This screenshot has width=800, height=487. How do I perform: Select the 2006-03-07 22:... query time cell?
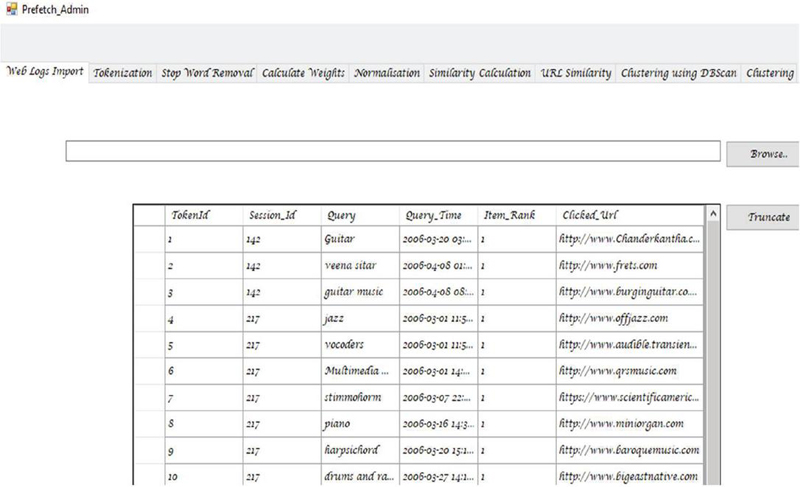(x=439, y=397)
